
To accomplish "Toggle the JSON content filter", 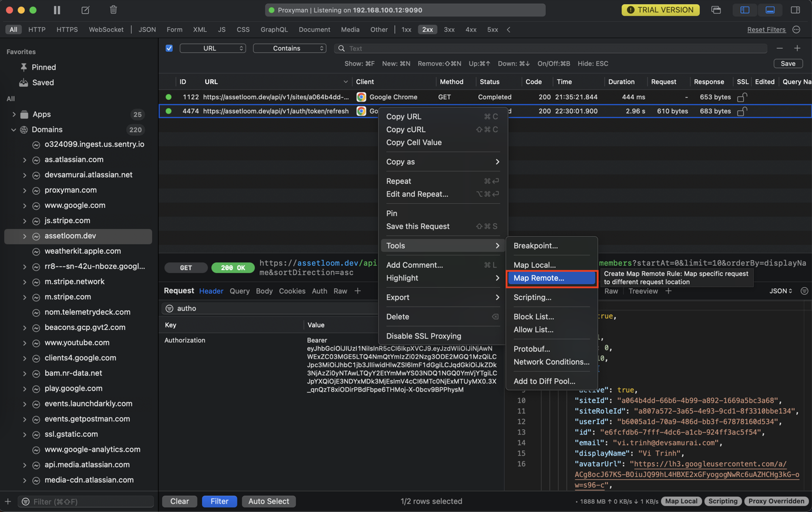I will 147,29.
